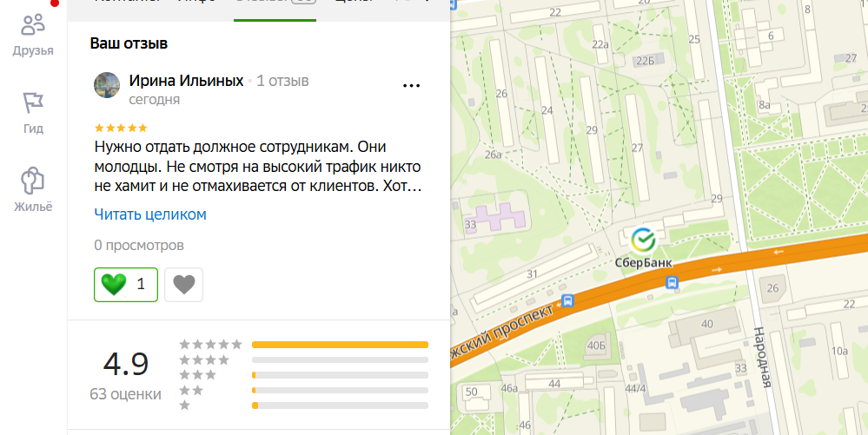Select building 40 on the map
The height and width of the screenshot is (435, 868).
(x=707, y=325)
